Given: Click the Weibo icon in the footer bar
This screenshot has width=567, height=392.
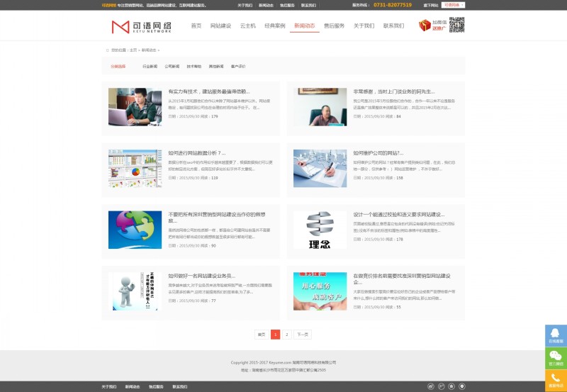Looking at the screenshot, I should click(x=431, y=386).
